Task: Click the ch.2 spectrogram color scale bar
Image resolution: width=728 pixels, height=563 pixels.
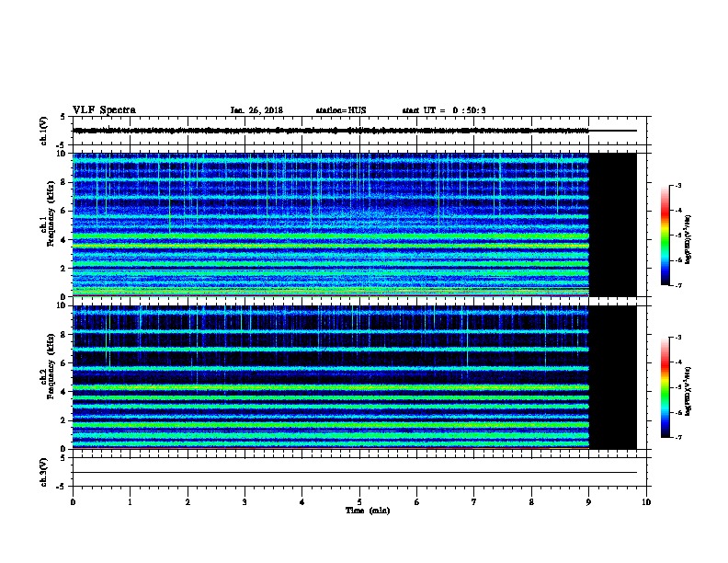Action: coord(665,387)
